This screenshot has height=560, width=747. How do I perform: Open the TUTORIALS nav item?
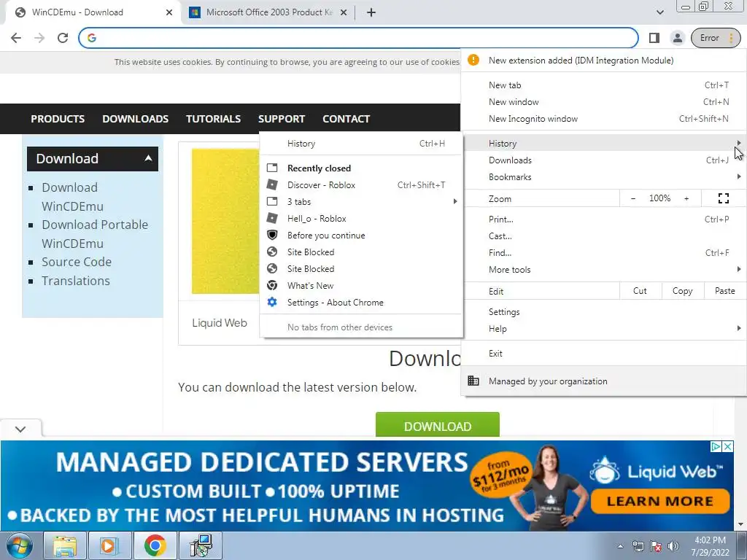click(213, 119)
